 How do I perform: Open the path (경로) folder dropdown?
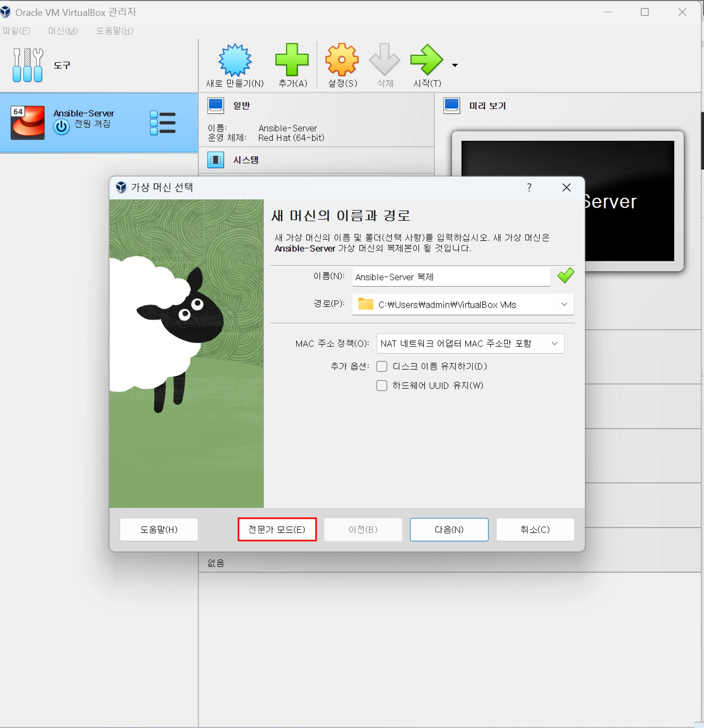(x=564, y=304)
